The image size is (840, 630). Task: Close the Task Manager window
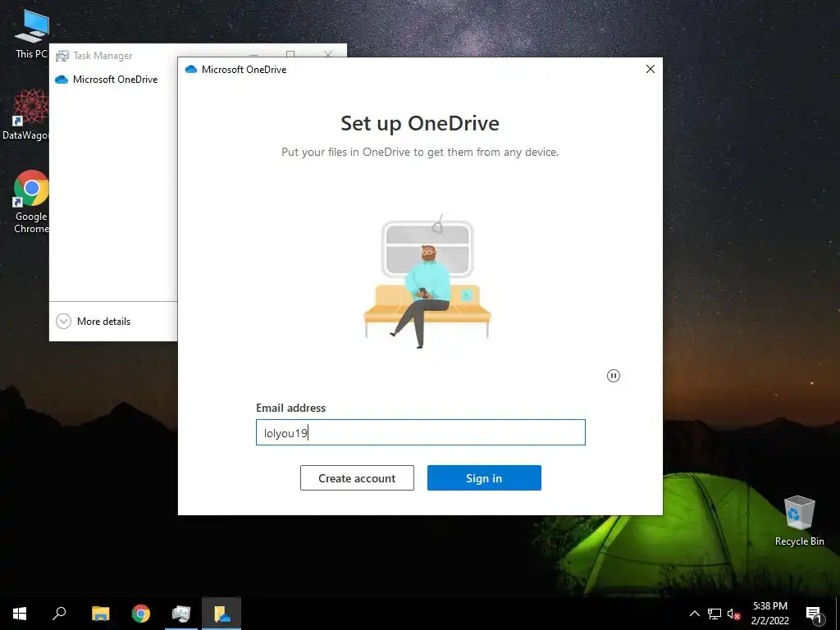[x=328, y=53]
